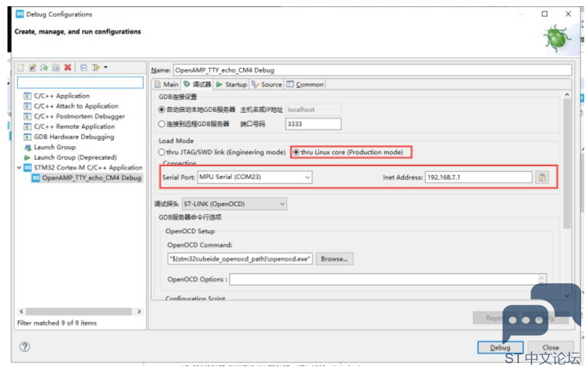The image size is (588, 373).
Task: Click the New launch configuration icon
Action: coord(21,67)
